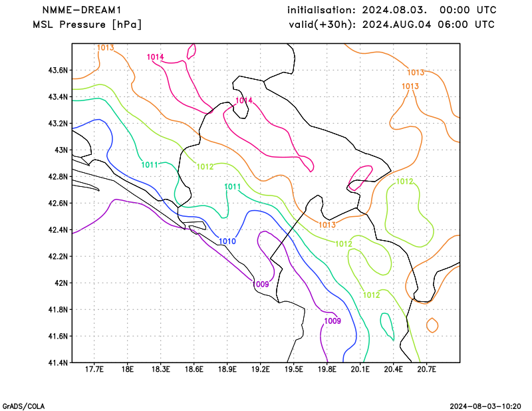Click the 19.5E longitude axis label
The image size is (532, 411).
coord(293,369)
